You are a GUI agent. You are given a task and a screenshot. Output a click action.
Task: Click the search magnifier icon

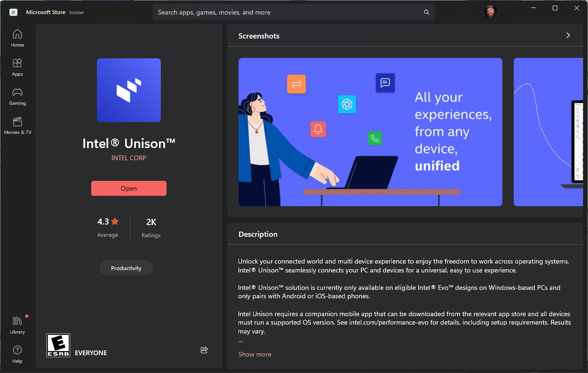[427, 12]
